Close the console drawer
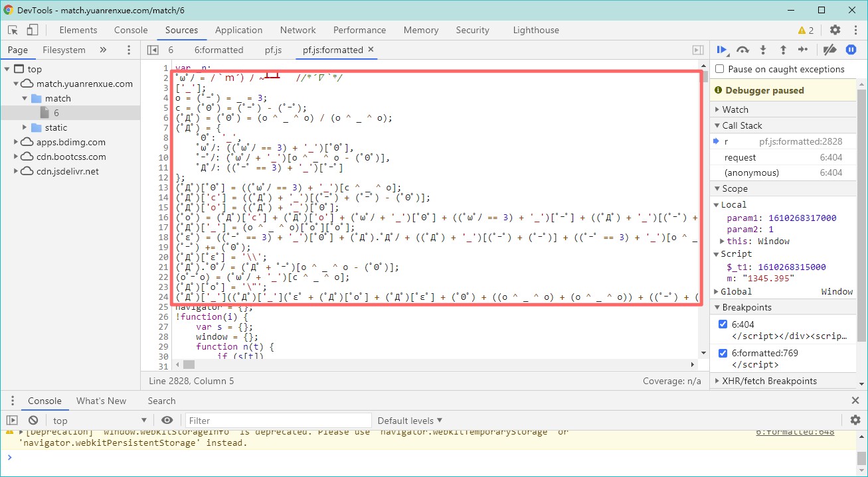 pyautogui.click(x=855, y=401)
